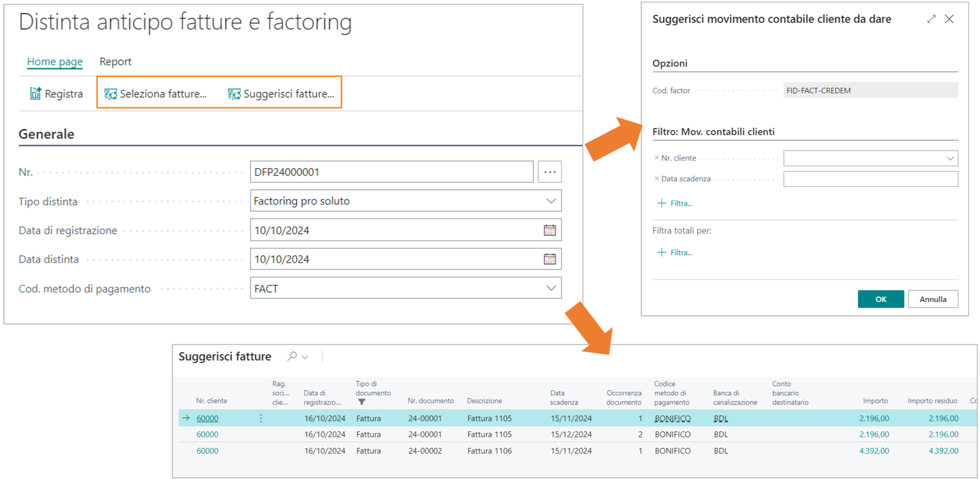Click Annulla to cancel the dialog
980x479 pixels.
tap(932, 299)
